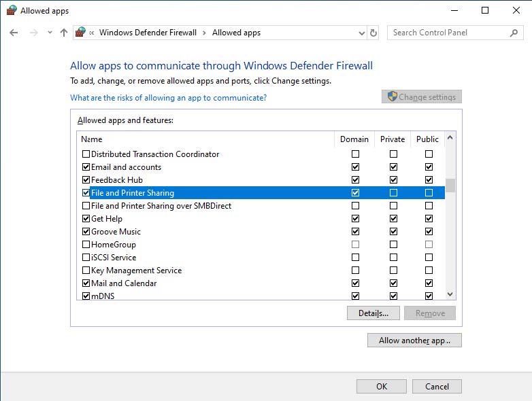This screenshot has height=401, width=532.
Task: Click the window title firewall icon
Action: pyautogui.click(x=12, y=10)
